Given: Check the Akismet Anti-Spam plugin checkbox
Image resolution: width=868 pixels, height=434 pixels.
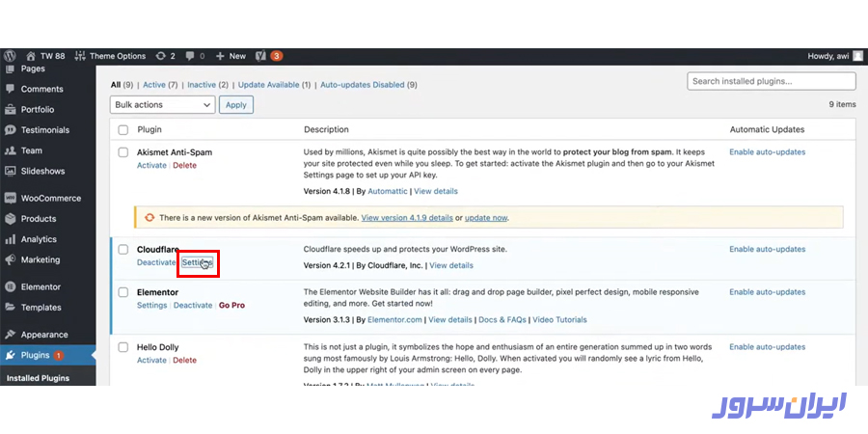Looking at the screenshot, I should (x=122, y=152).
